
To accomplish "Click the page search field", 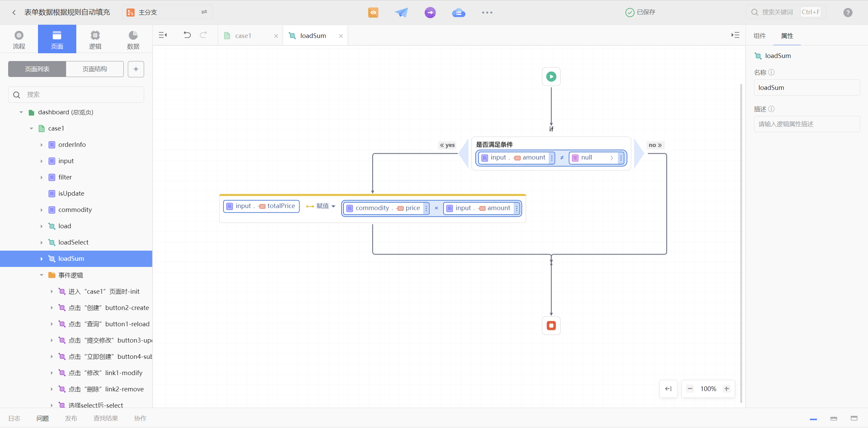I will pyautogui.click(x=76, y=95).
